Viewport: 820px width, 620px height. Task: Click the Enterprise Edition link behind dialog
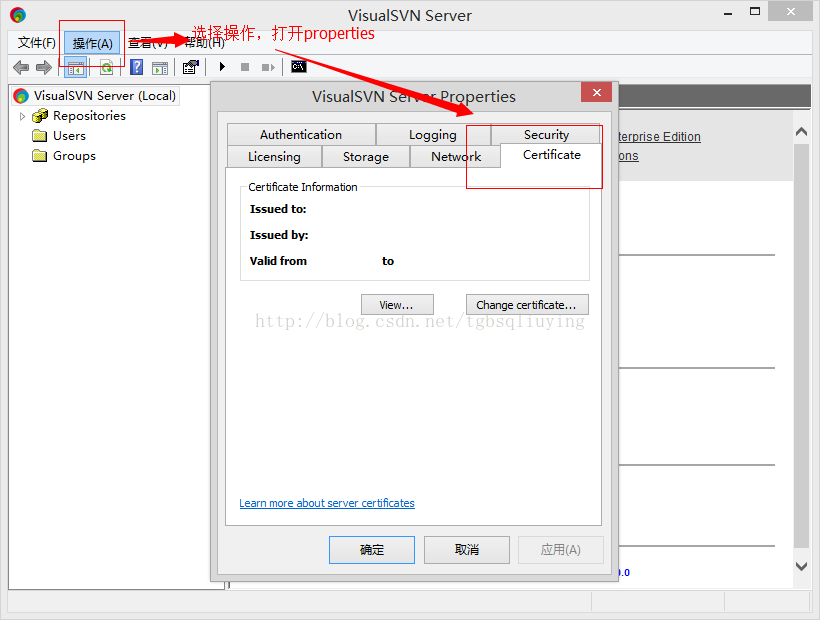click(x=659, y=136)
